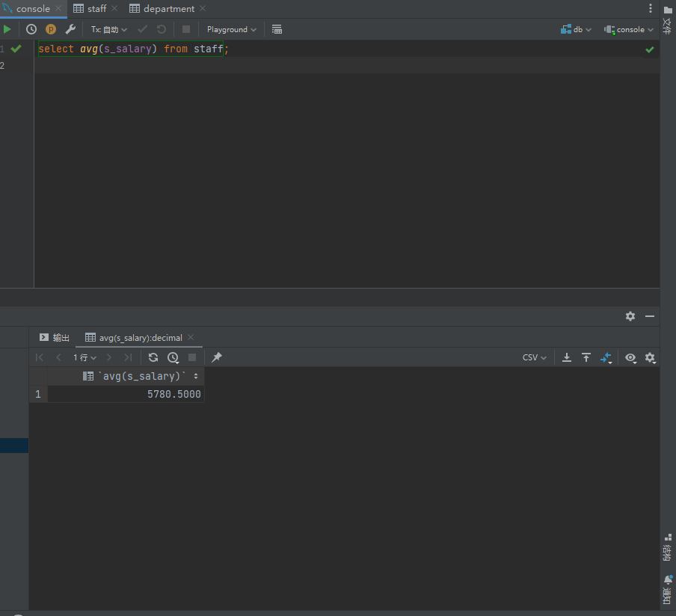Hide the results panel with the minimize dash

point(650,316)
